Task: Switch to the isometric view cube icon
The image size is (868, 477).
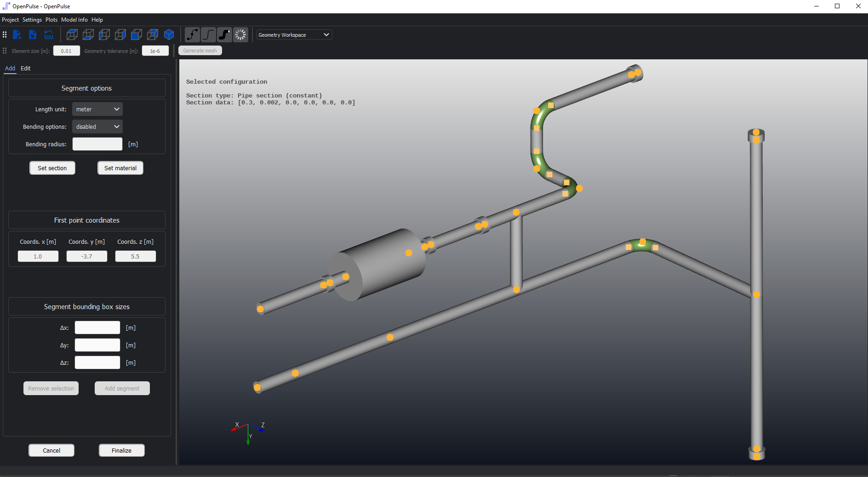Action: pyautogui.click(x=169, y=34)
